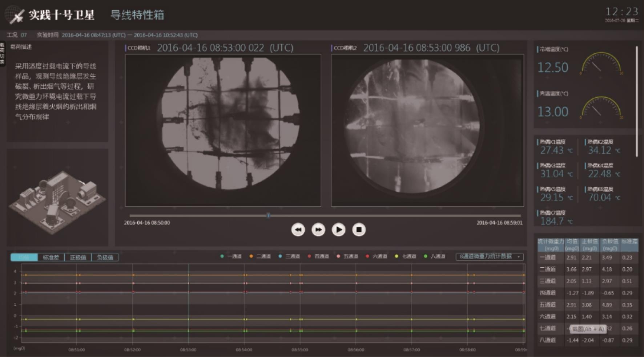
Task: Click the 冷端温度 gauge dial
Action: 601,64
